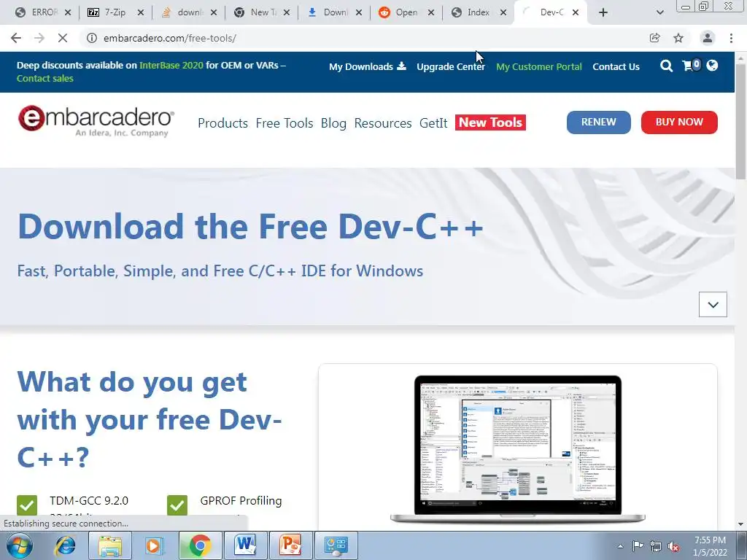
Task: Click the muted volume tray icon
Action: point(673,546)
